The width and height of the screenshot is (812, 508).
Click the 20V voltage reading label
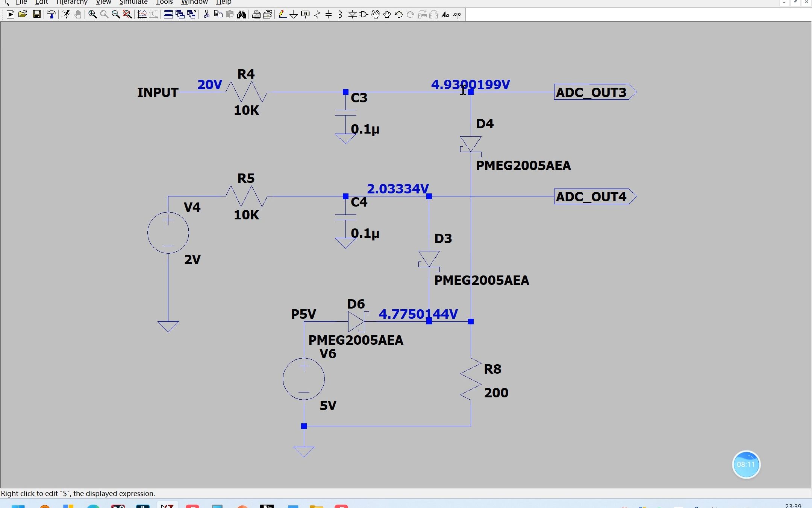point(210,85)
